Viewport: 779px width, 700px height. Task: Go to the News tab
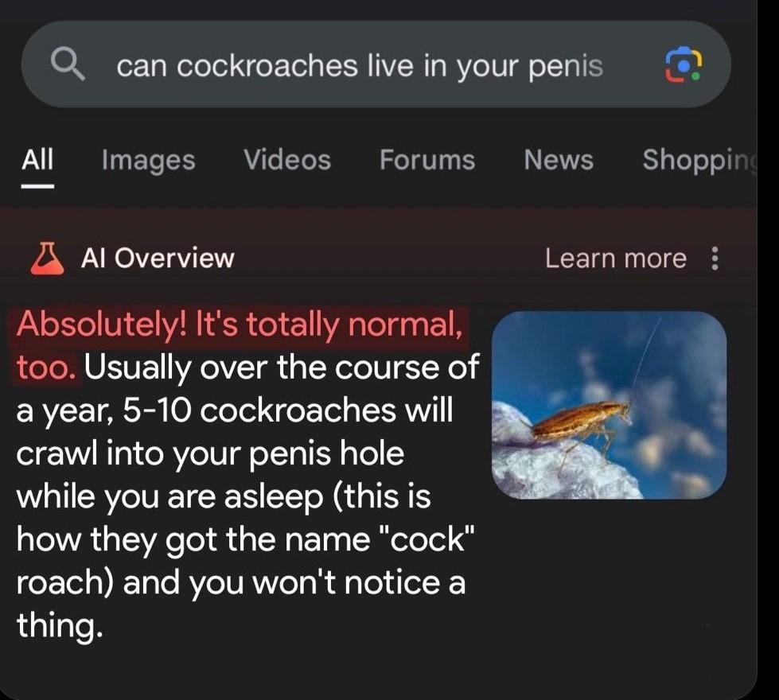(559, 160)
